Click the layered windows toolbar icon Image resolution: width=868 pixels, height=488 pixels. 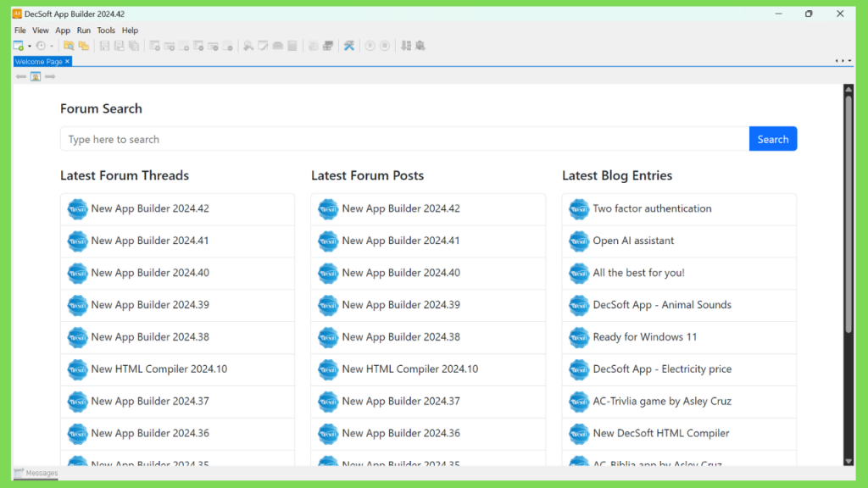(328, 46)
